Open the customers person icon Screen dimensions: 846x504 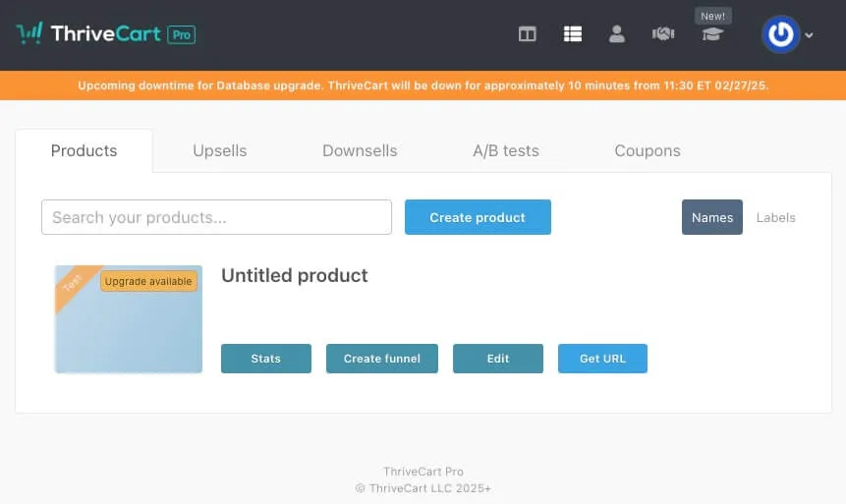617,34
